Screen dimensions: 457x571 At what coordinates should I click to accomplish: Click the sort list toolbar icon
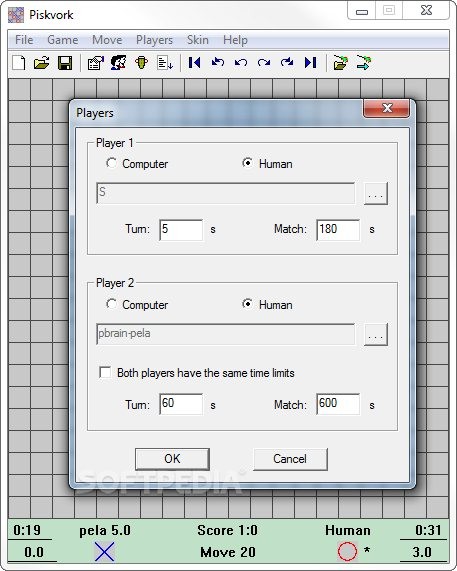tap(165, 63)
